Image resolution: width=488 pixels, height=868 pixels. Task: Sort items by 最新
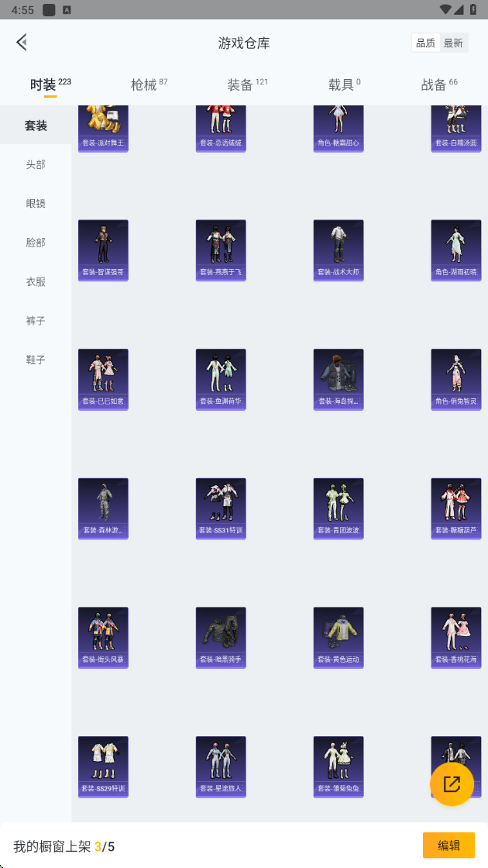[453, 43]
